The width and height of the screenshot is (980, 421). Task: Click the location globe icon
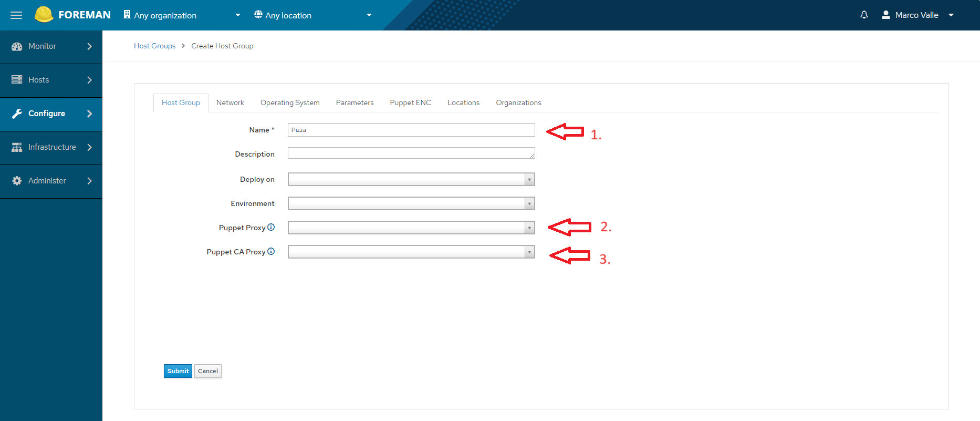pyautogui.click(x=258, y=14)
